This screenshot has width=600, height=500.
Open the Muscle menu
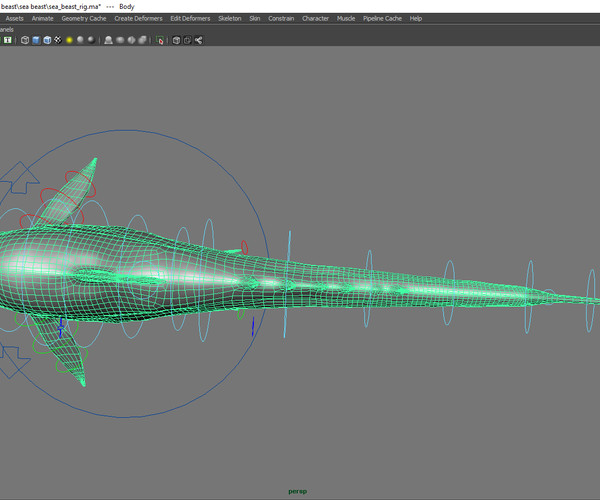(345, 18)
